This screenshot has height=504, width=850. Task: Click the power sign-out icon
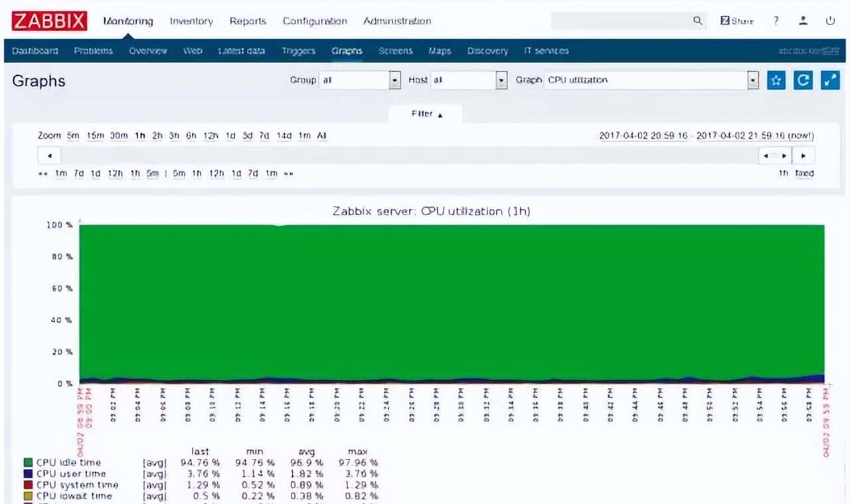pos(830,21)
